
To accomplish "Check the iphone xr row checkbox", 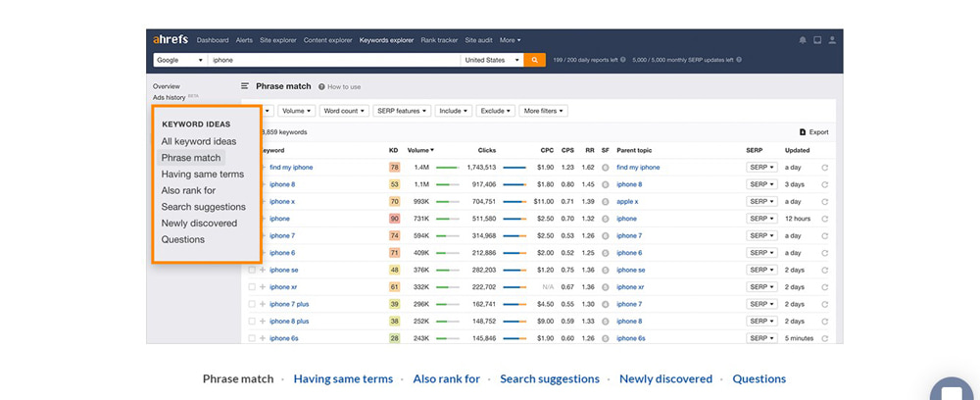I will click(x=251, y=287).
